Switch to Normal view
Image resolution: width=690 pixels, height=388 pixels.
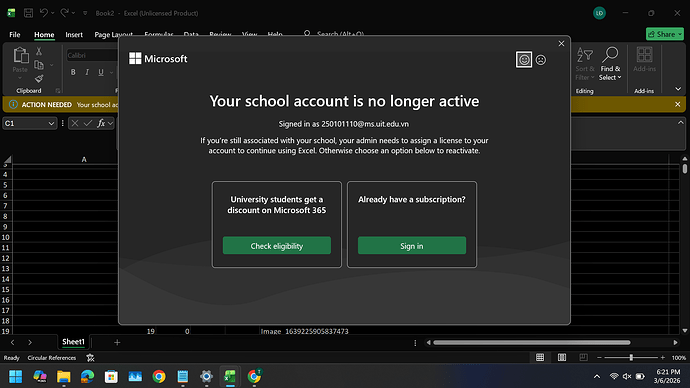click(x=540, y=357)
